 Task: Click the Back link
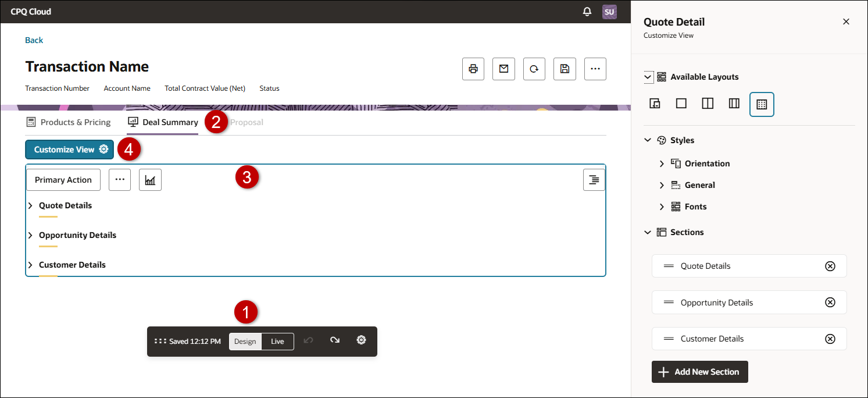[x=34, y=40]
